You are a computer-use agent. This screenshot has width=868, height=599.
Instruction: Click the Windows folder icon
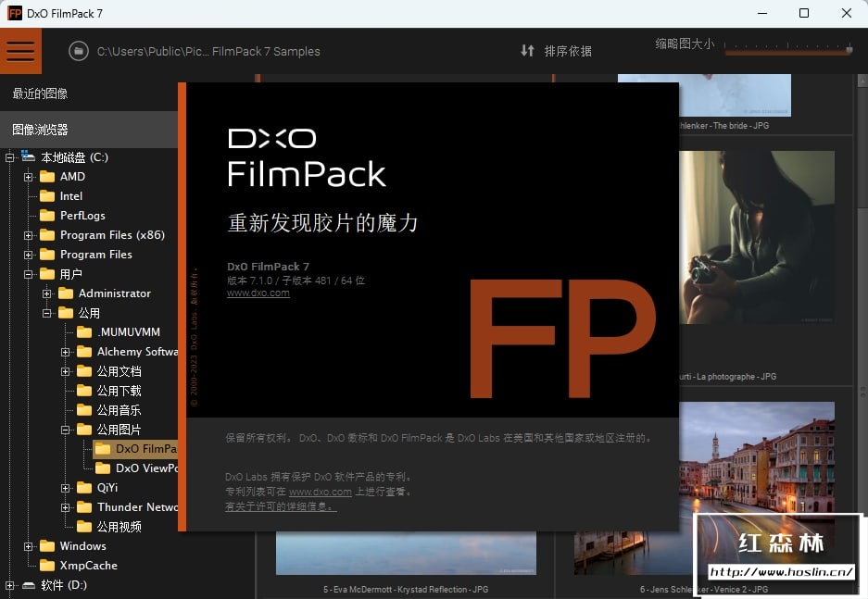coord(47,546)
